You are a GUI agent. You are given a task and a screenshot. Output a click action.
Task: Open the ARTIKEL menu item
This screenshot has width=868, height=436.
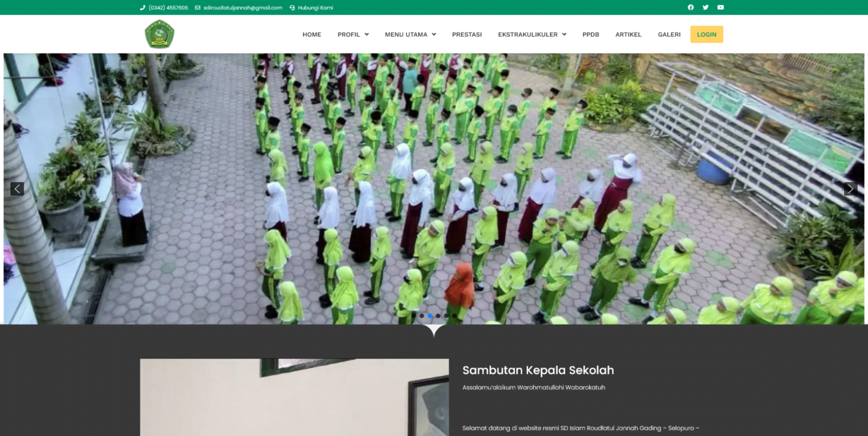[x=629, y=35]
